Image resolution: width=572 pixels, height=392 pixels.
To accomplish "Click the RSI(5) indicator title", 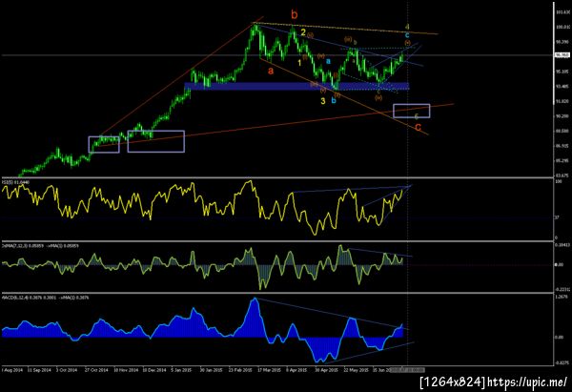I will coord(16,182).
